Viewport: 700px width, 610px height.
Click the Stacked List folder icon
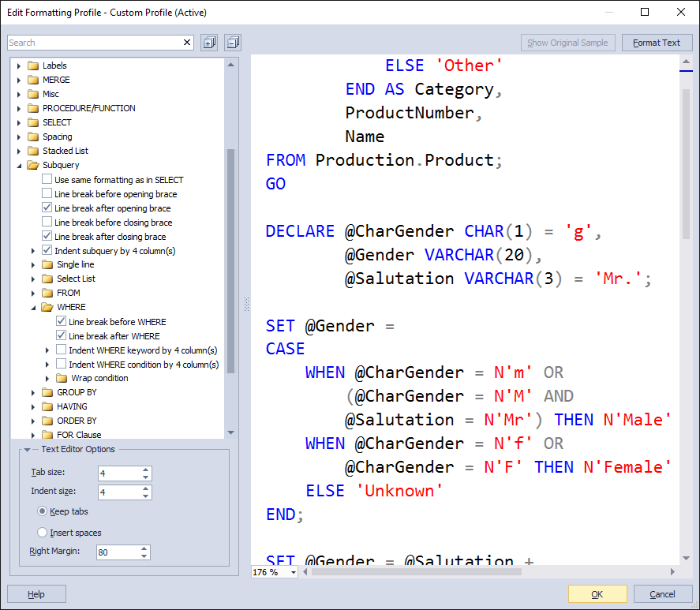(x=33, y=151)
